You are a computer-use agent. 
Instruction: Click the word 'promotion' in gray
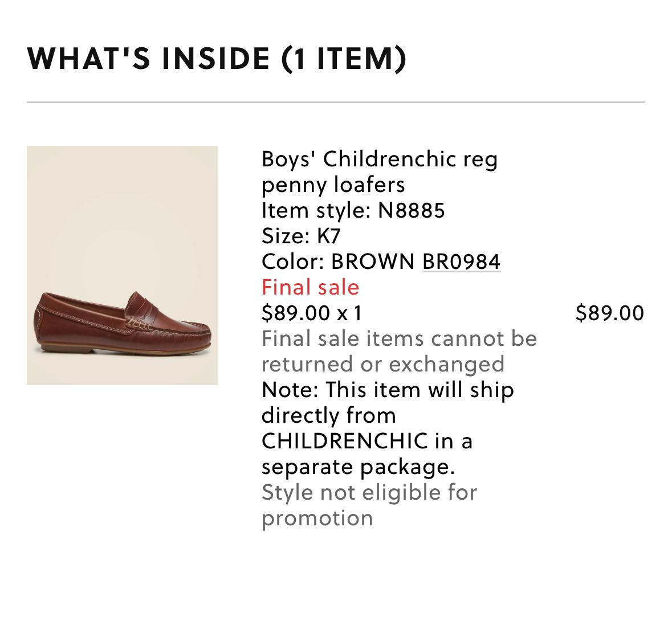317,518
